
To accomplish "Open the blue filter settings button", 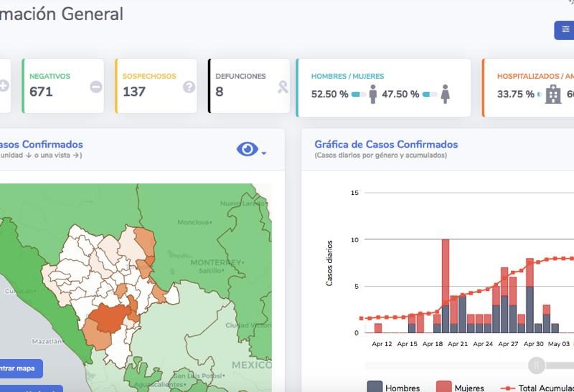I will click(x=565, y=30).
